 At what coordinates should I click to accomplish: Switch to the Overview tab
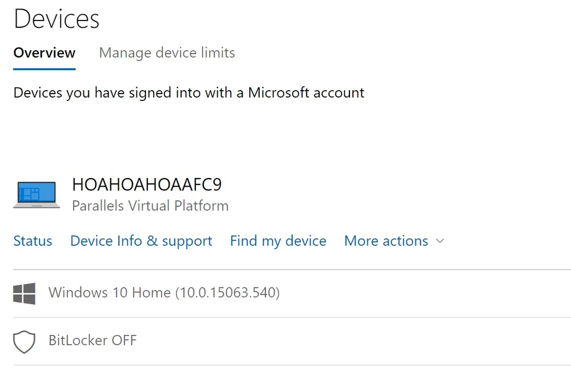(45, 53)
